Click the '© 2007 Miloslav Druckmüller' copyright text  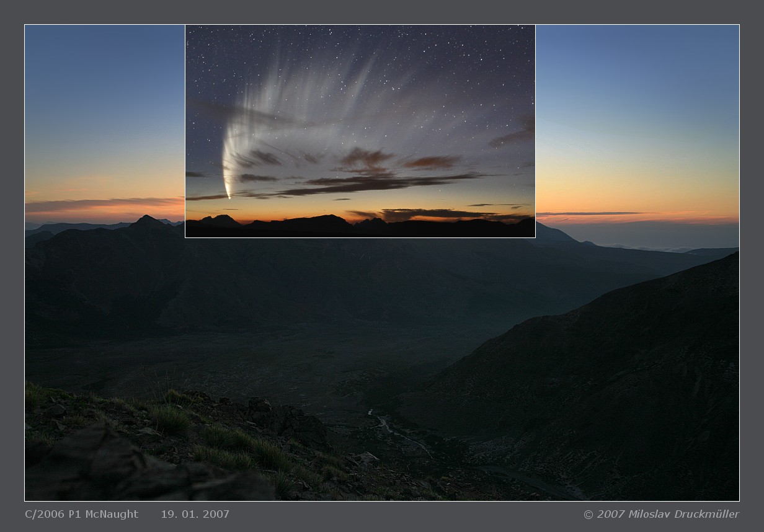click(661, 514)
